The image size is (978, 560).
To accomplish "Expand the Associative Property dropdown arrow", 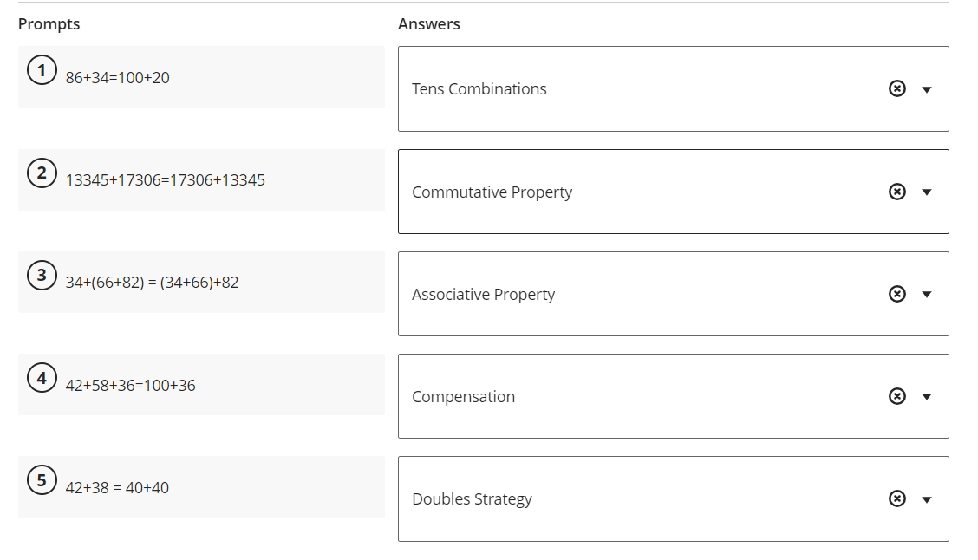I will pos(927,295).
